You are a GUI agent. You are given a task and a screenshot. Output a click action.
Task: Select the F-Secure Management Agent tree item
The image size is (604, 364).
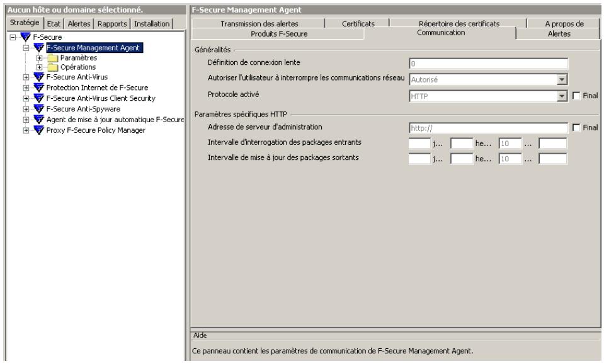[94, 48]
